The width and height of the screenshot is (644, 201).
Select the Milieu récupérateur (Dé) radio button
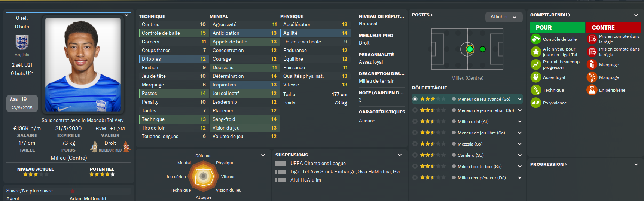click(415, 178)
